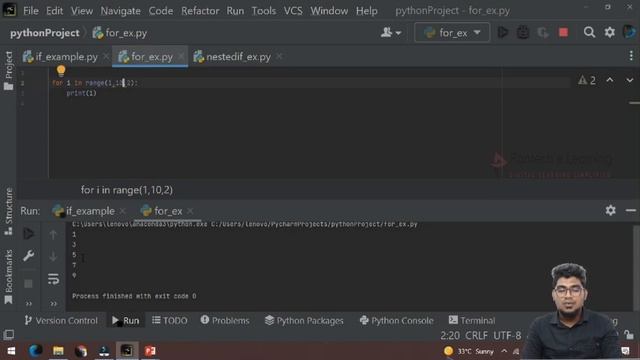Screen dimensions: 640x360
Task: Click the yellow light bulb intention icon
Action: (61, 71)
